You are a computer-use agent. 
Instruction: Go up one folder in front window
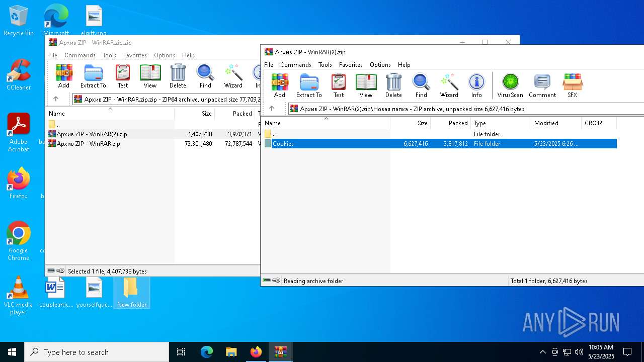[272, 109]
